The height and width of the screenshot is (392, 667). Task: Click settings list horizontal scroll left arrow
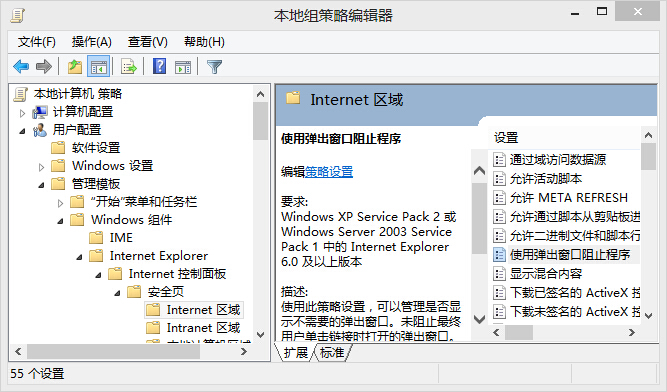(496, 332)
